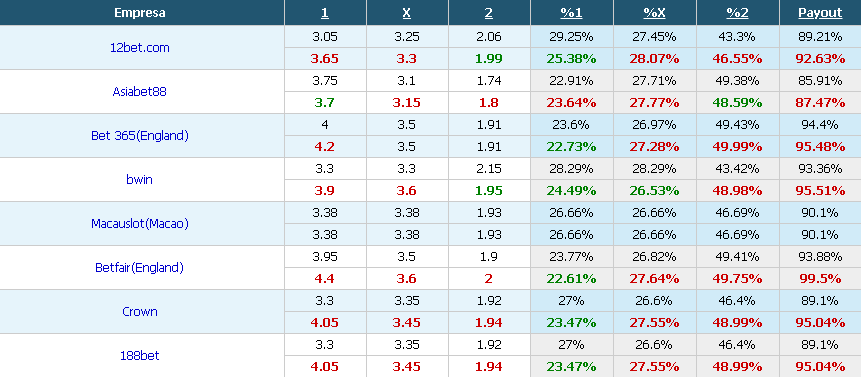
Task: Sort by column header 1
Action: click(325, 13)
